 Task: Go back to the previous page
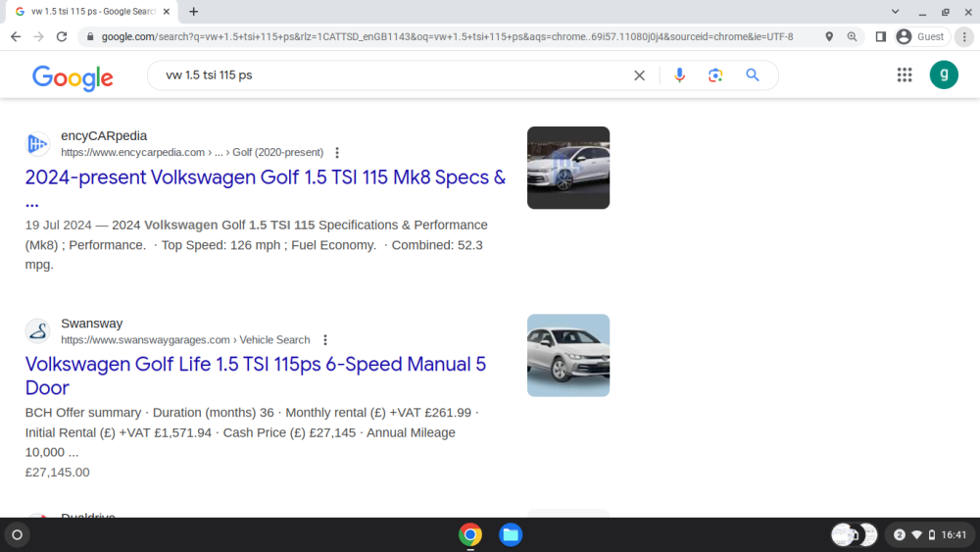[16, 37]
